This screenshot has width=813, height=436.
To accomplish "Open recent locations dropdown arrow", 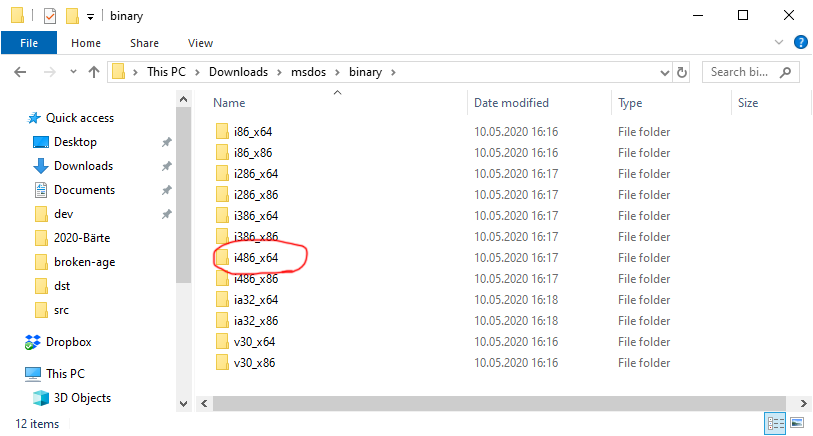I will [73, 72].
